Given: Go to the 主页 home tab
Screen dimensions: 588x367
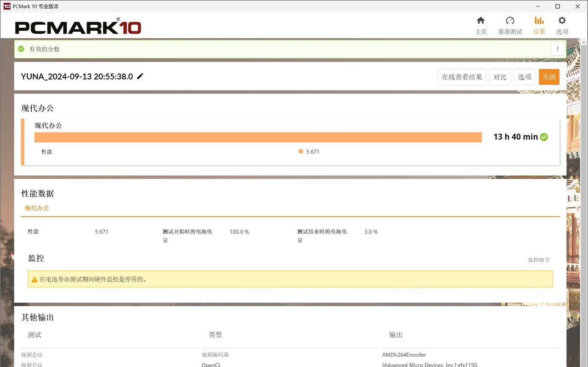Looking at the screenshot, I should 481,26.
